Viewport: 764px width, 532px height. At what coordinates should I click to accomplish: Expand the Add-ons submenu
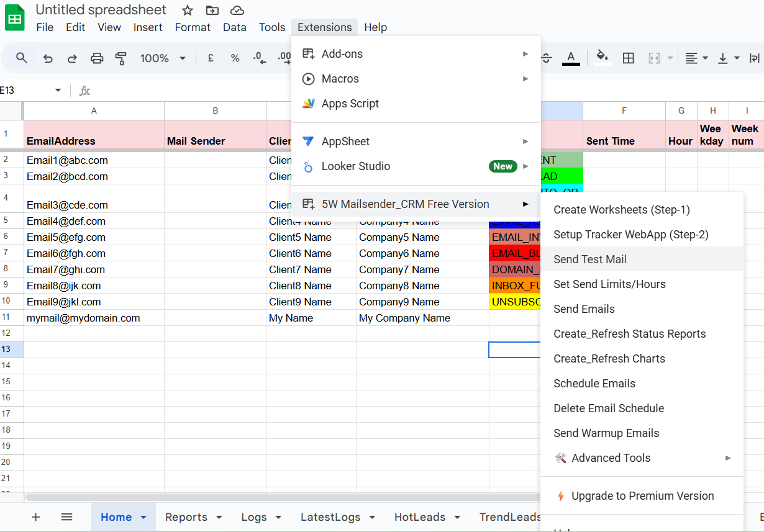(x=416, y=54)
